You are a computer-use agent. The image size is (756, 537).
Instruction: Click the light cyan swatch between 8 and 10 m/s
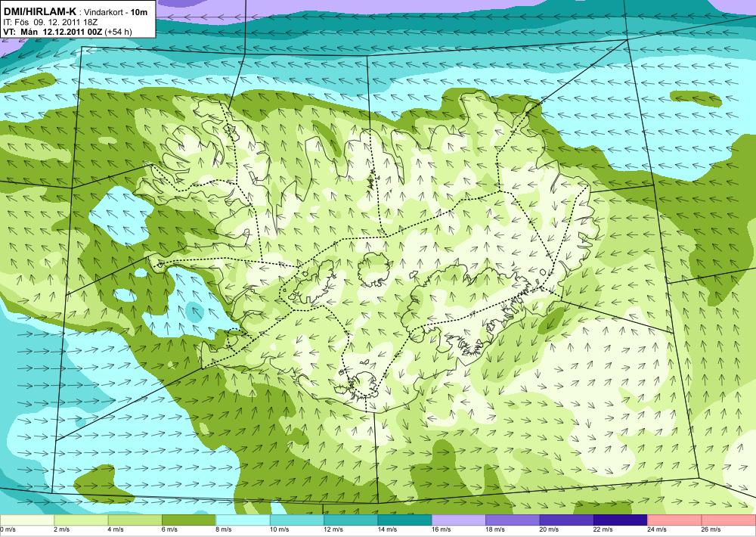[x=243, y=520]
